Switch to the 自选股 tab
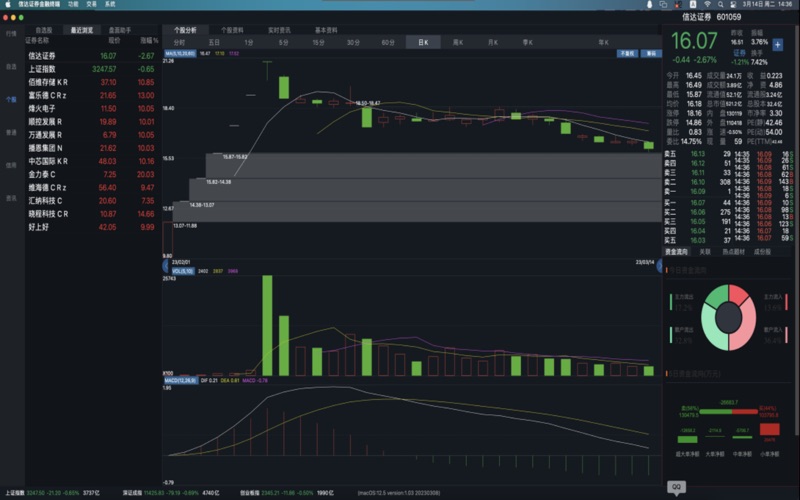 (x=44, y=30)
